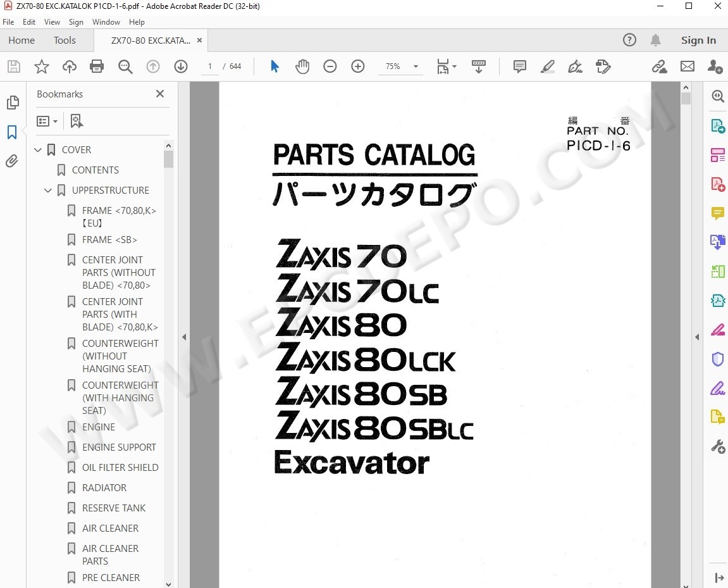Upload file to Document Cloud
Image resolution: width=728 pixels, height=588 pixels.
[70, 66]
